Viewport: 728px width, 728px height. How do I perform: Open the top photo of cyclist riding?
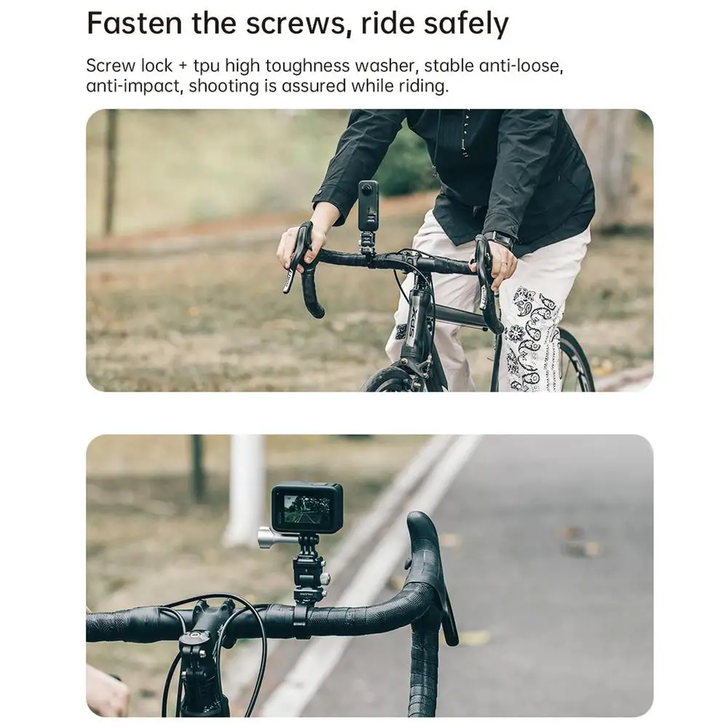[370, 250]
